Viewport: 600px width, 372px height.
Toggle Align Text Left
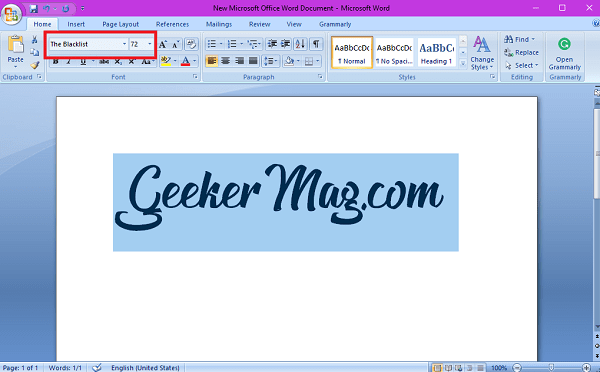click(212, 61)
